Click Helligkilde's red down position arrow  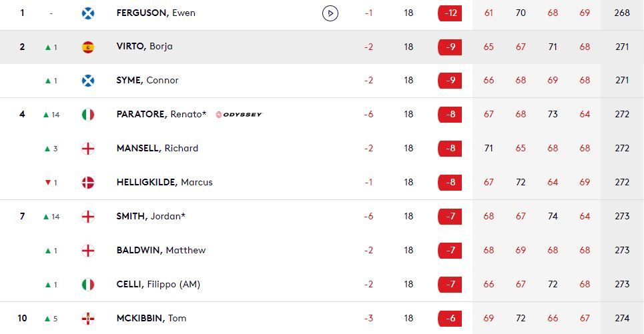[47, 183]
